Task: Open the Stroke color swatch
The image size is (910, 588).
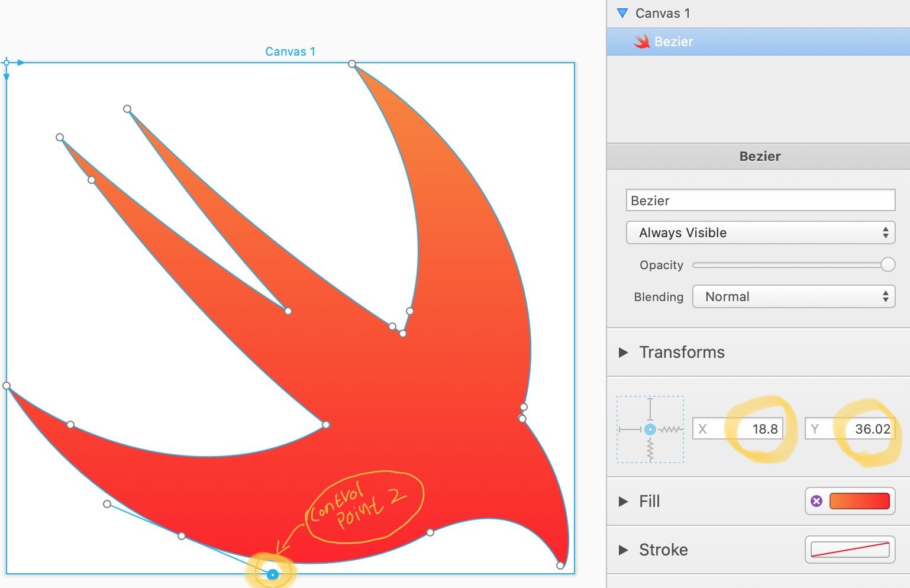Action: 850,550
